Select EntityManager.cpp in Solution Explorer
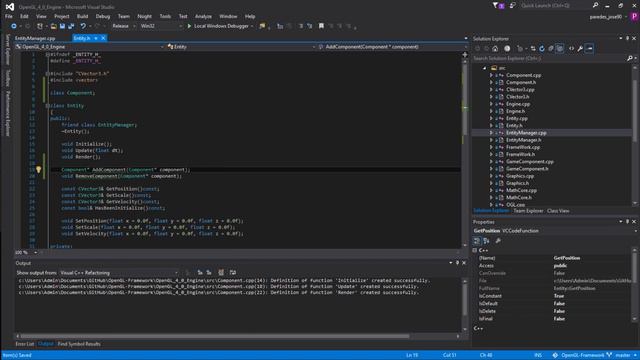This screenshot has width=640, height=360. (526, 133)
